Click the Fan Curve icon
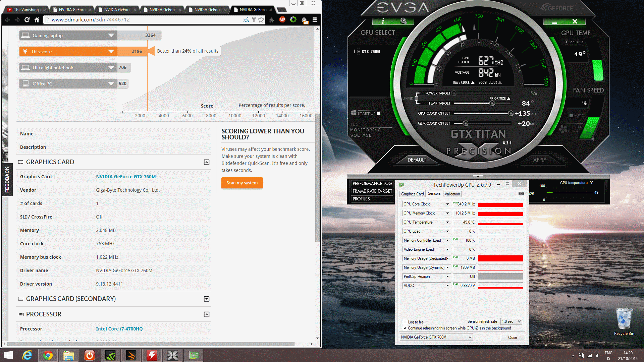Image resolution: width=644 pixels, height=362 pixels. pyautogui.click(x=563, y=129)
